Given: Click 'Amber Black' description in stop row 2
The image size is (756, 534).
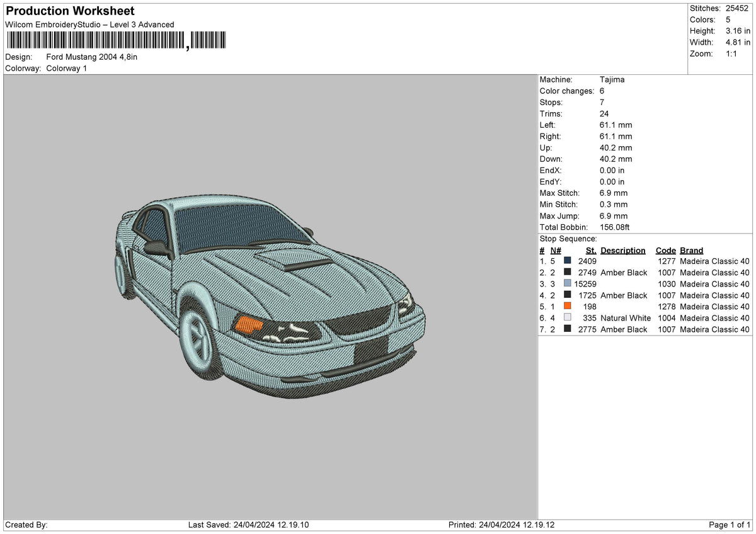Looking at the screenshot, I should pos(624,272).
